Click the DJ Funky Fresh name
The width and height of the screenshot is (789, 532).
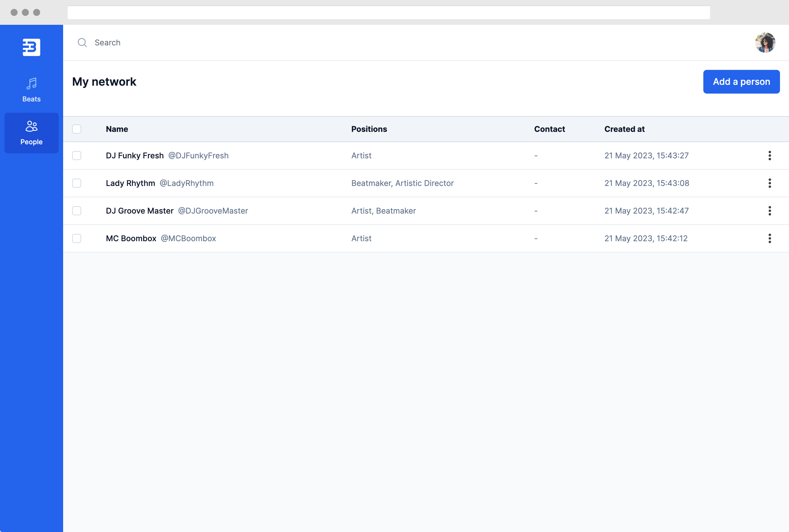click(135, 155)
